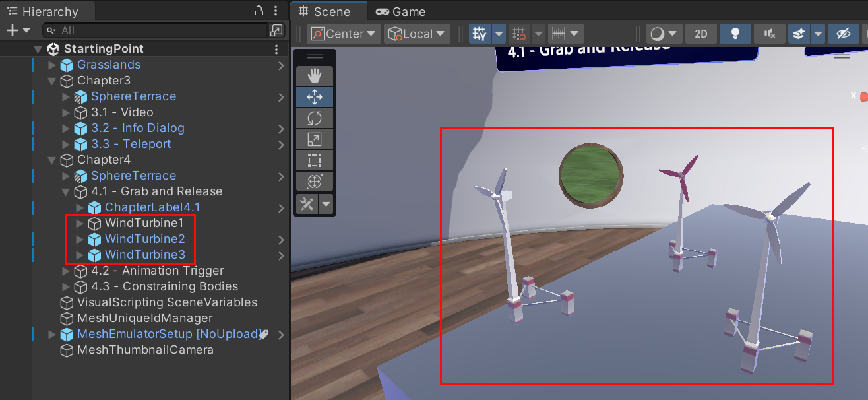Image resolution: width=868 pixels, height=400 pixels.
Task: Toggle scene lighting bulb button
Action: click(735, 34)
